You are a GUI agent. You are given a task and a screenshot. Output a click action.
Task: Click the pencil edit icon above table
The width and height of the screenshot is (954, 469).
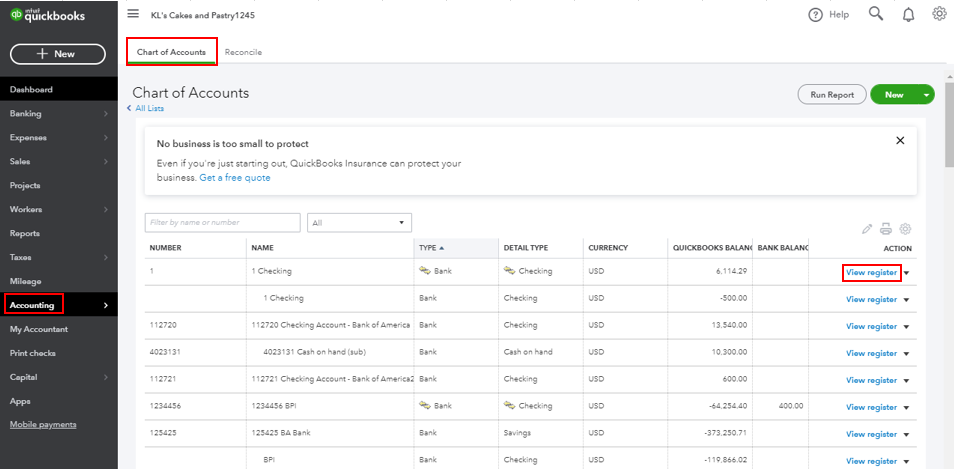coord(867,229)
